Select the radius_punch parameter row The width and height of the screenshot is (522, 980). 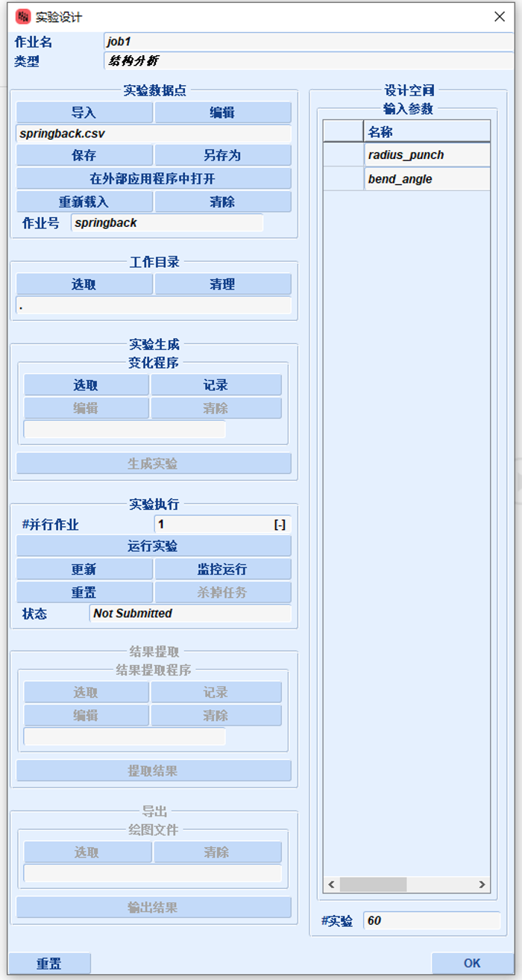(427, 155)
